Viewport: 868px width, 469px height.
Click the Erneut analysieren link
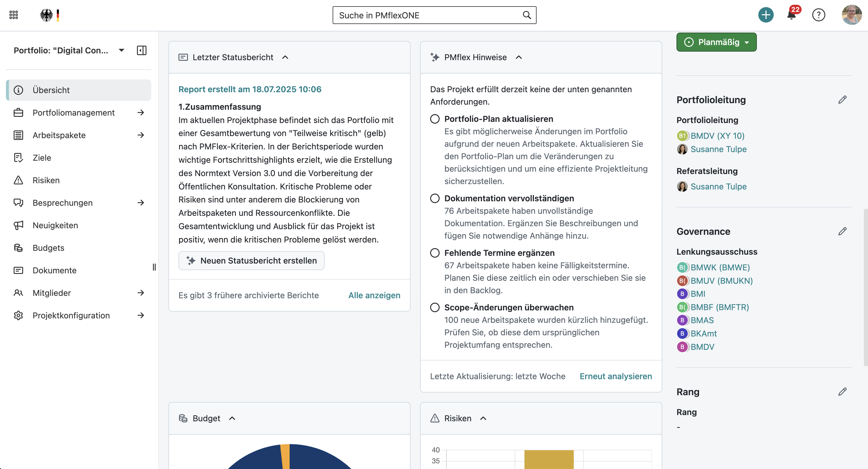tap(616, 376)
